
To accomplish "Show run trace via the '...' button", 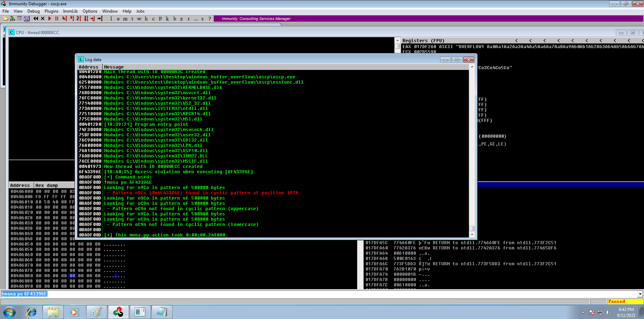I will [196, 19].
